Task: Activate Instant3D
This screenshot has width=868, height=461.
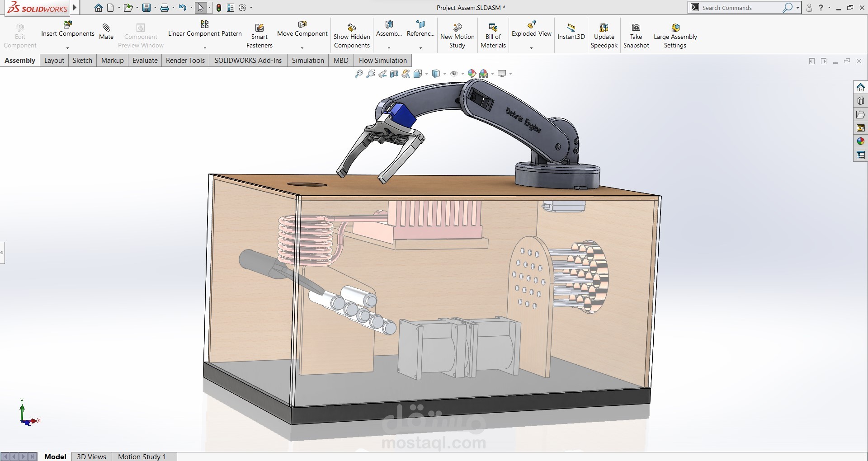Action: click(x=571, y=32)
